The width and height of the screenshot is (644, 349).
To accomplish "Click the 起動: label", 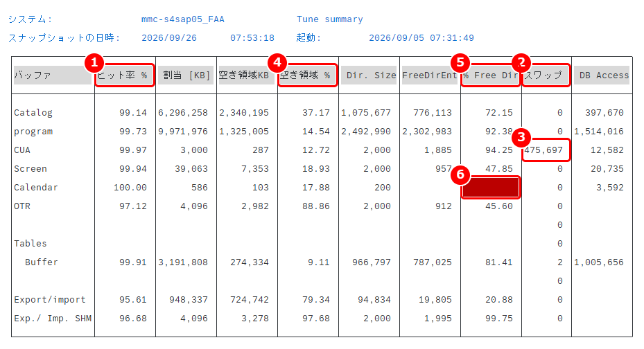I will pyautogui.click(x=308, y=37).
